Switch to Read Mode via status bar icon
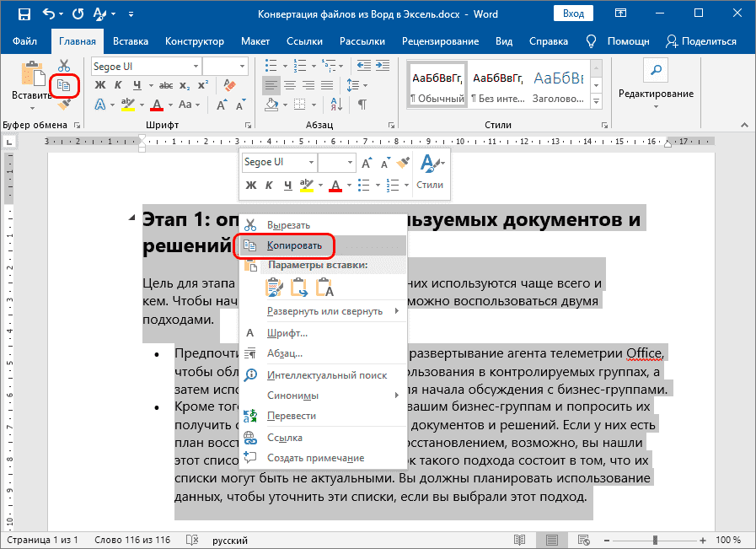 pyautogui.click(x=520, y=539)
